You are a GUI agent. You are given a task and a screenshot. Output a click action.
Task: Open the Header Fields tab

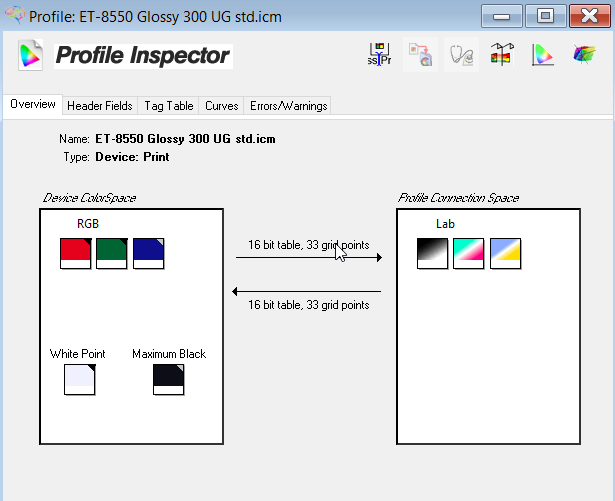click(100, 106)
